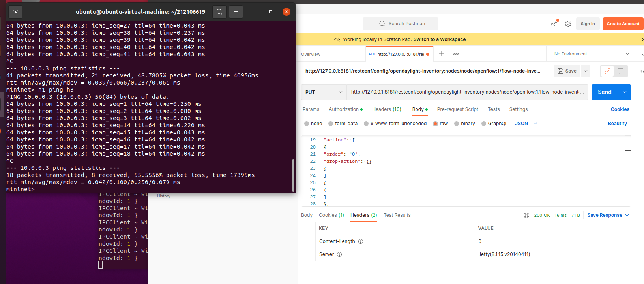The width and height of the screenshot is (644, 284).
Task: Click the Beautify link
Action: point(617,124)
